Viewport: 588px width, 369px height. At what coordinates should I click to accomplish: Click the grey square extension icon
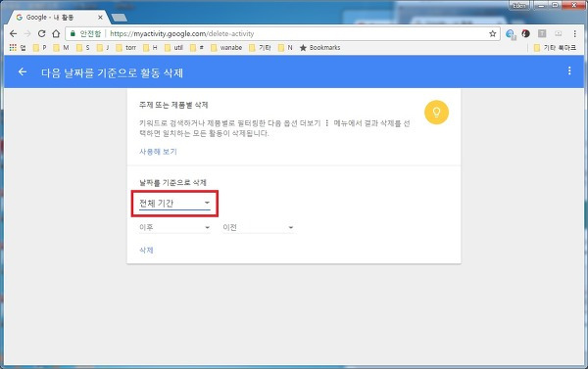coord(542,33)
